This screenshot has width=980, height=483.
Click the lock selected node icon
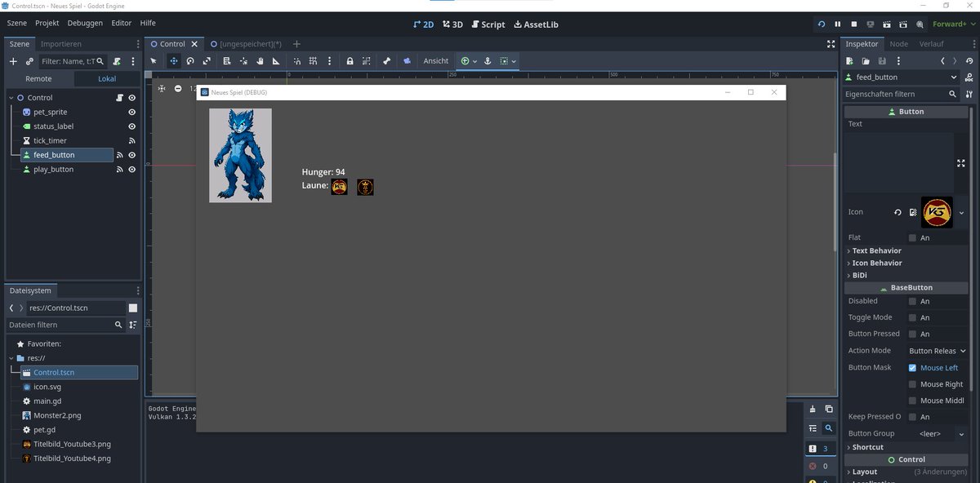tap(350, 61)
